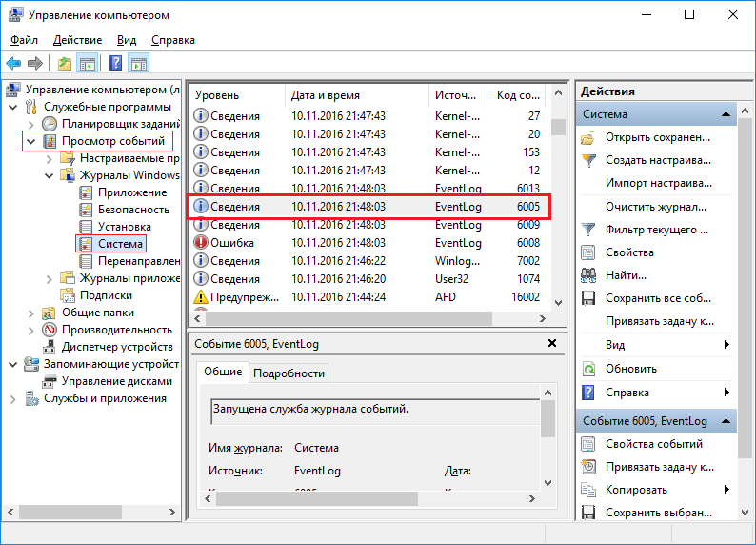Screen dimensions: 756x545
Task: Collapse the Windows Logs tree node
Action: point(50,175)
